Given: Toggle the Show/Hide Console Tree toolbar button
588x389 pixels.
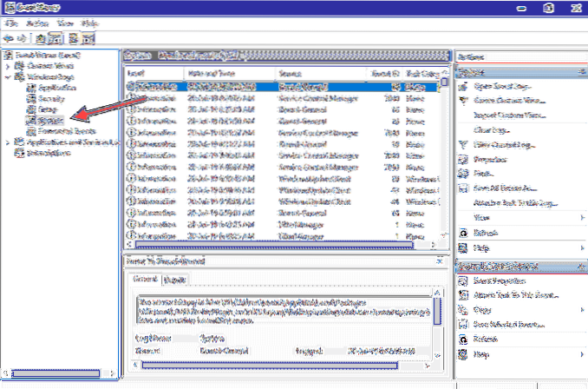Looking at the screenshot, I should click(53, 38).
